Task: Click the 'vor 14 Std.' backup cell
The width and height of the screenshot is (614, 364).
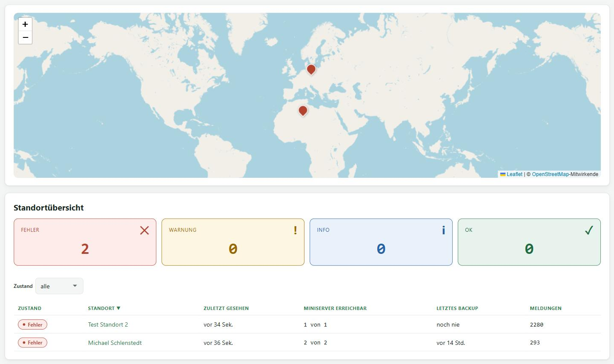Action: pyautogui.click(x=450, y=343)
